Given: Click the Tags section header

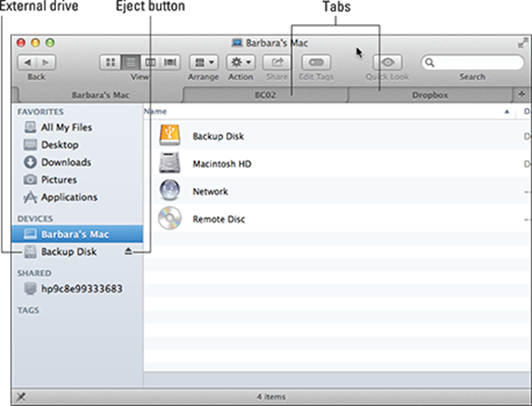Looking at the screenshot, I should [x=28, y=310].
